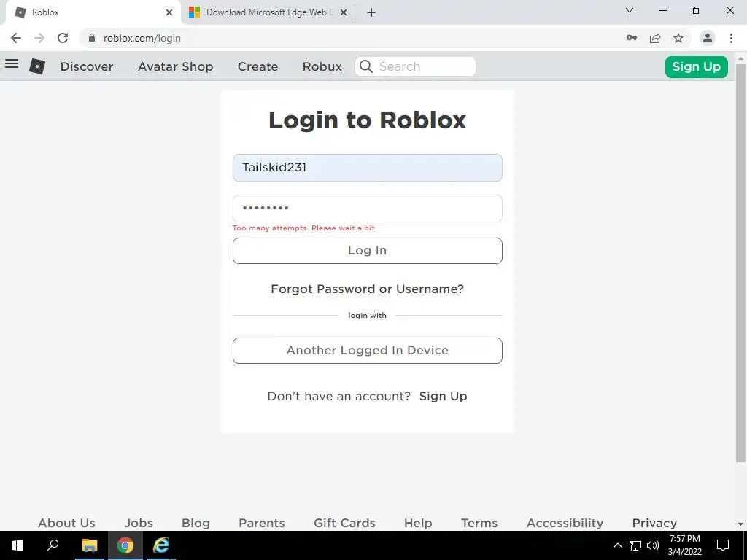Image resolution: width=747 pixels, height=560 pixels.
Task: Open Discover in Roblox navbar
Action: 87,66
